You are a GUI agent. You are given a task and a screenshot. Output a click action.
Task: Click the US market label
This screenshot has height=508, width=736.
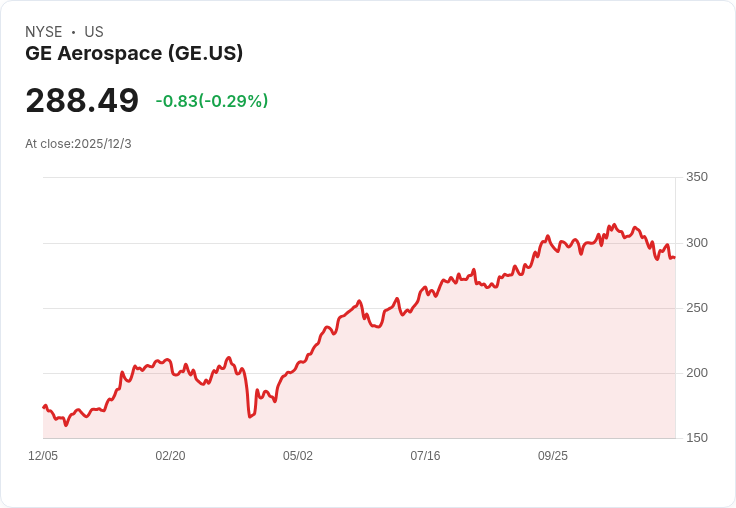94,32
